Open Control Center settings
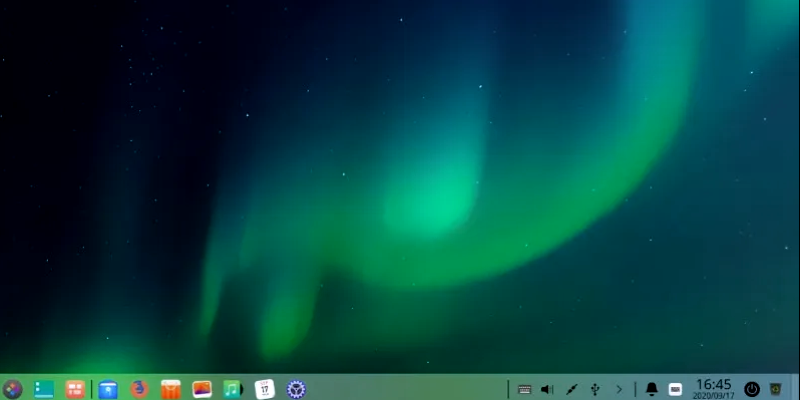The image size is (800, 400). (295, 389)
